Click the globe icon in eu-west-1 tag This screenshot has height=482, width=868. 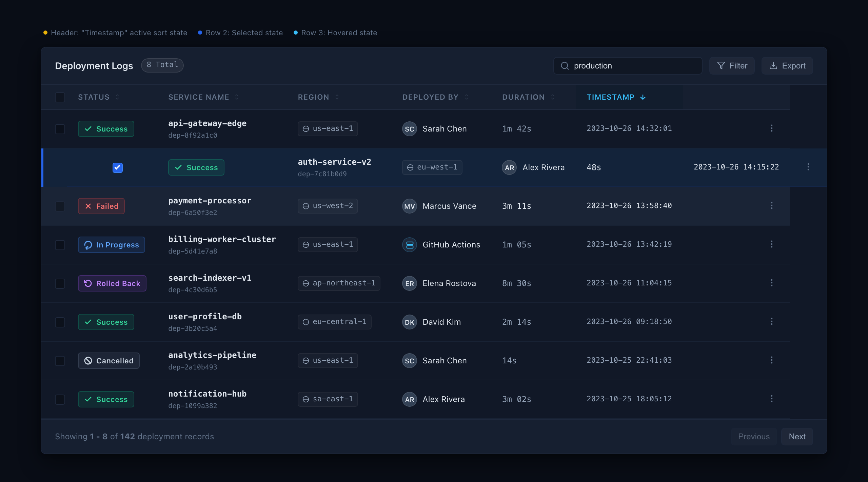pos(410,167)
